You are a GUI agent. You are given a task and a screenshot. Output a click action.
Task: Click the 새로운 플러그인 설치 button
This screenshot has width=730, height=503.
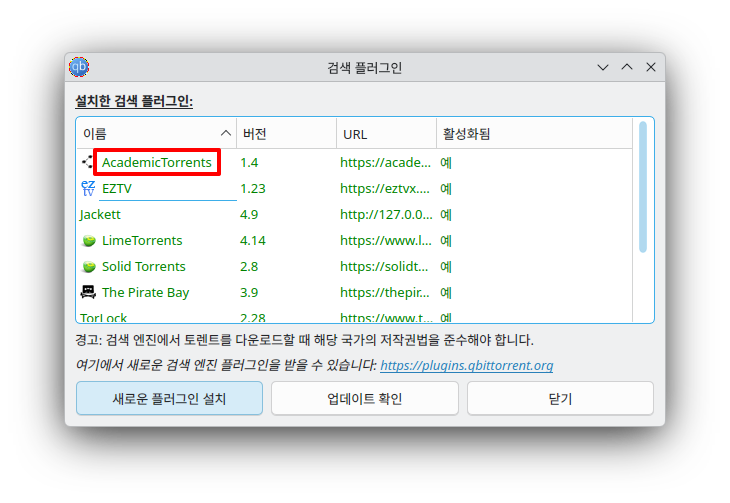click(x=169, y=399)
